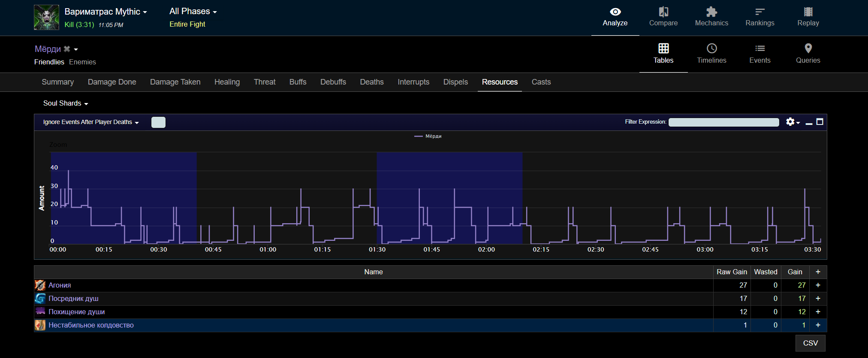868x358 pixels.
Task: Open the Replay view
Action: point(808,17)
